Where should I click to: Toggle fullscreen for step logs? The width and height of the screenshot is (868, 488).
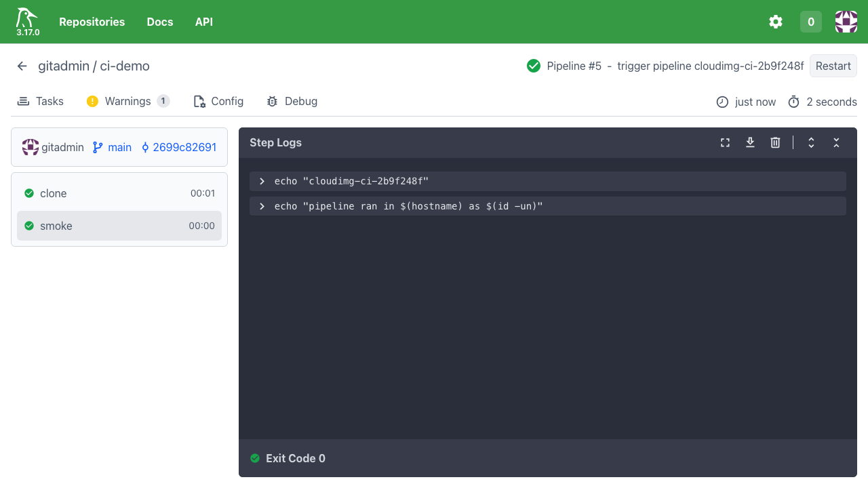(x=725, y=142)
